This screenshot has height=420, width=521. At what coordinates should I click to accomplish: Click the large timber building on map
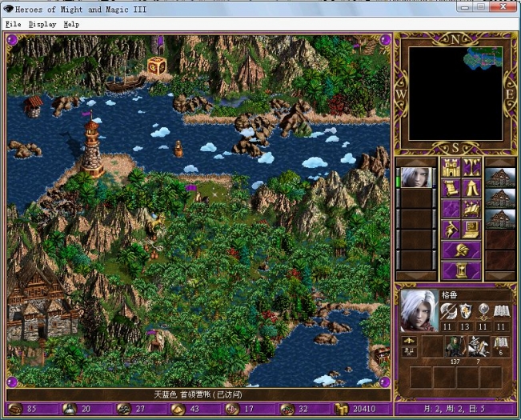(40, 299)
